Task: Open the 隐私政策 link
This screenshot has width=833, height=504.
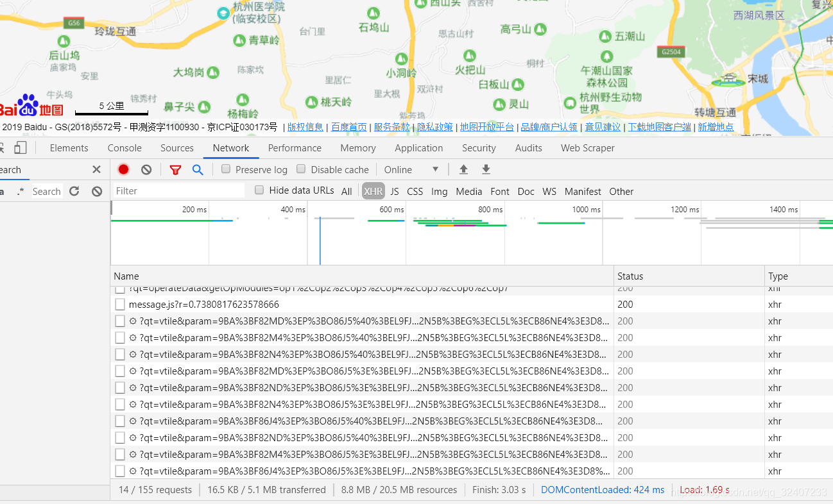Action: pos(435,127)
